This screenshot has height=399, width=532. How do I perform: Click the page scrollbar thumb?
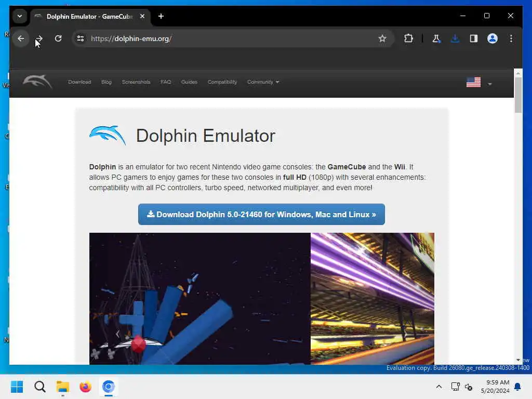(x=518, y=95)
